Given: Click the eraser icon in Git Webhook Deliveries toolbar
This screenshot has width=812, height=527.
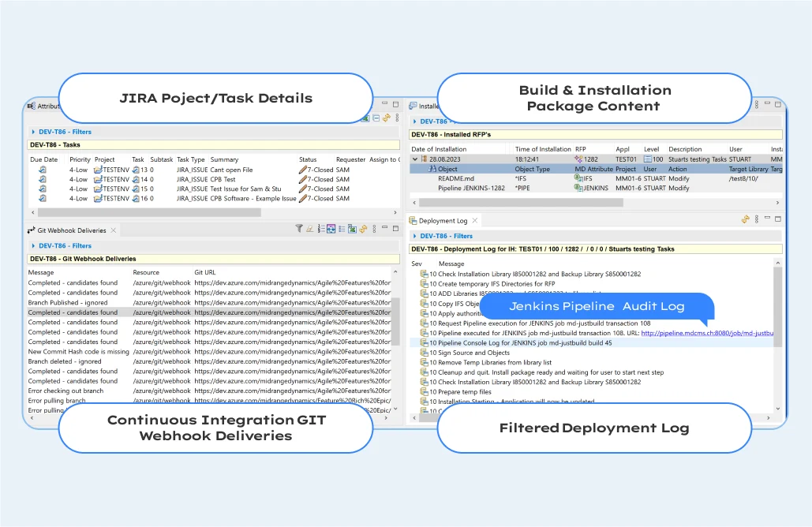Looking at the screenshot, I should [310, 230].
